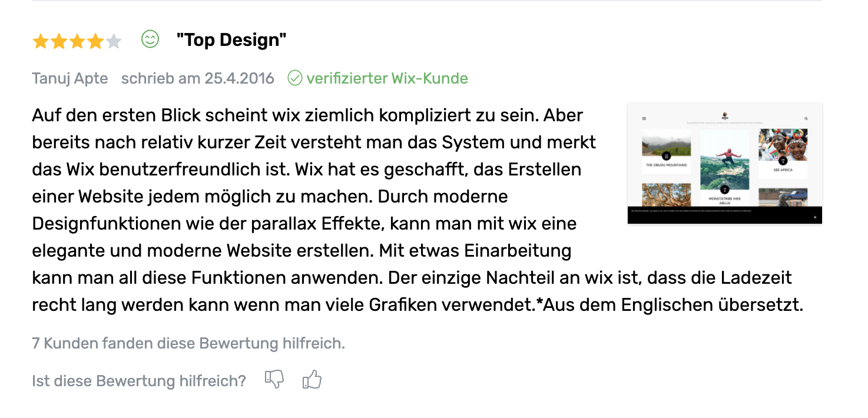Open The Obudu Mountains tile in preview
The width and height of the screenshot is (868, 418).
pos(666,151)
